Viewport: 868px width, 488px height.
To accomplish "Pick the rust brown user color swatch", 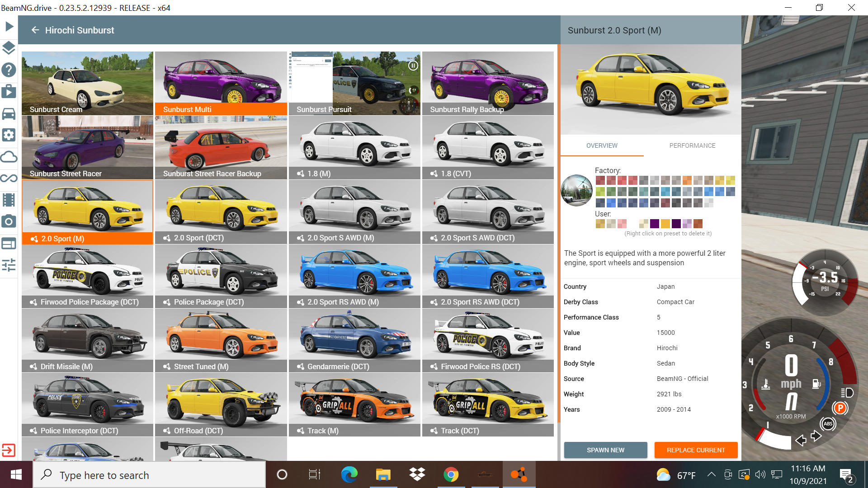I will (x=698, y=224).
